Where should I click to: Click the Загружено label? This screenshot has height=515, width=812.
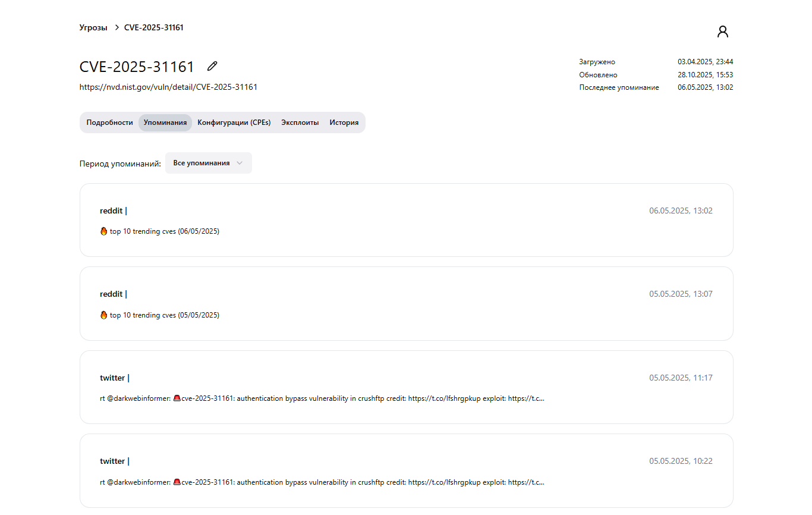597,62
